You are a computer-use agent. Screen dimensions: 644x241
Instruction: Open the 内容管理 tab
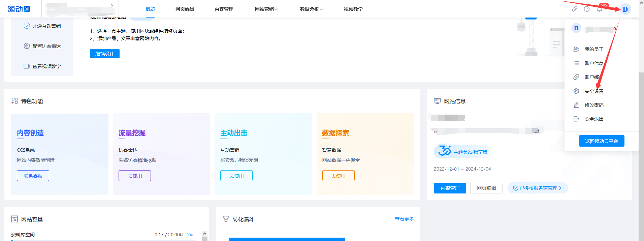click(224, 9)
